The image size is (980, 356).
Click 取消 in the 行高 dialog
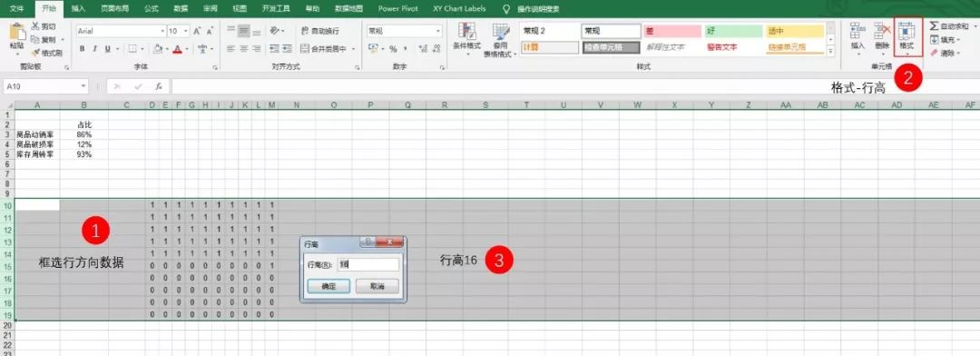click(x=377, y=286)
